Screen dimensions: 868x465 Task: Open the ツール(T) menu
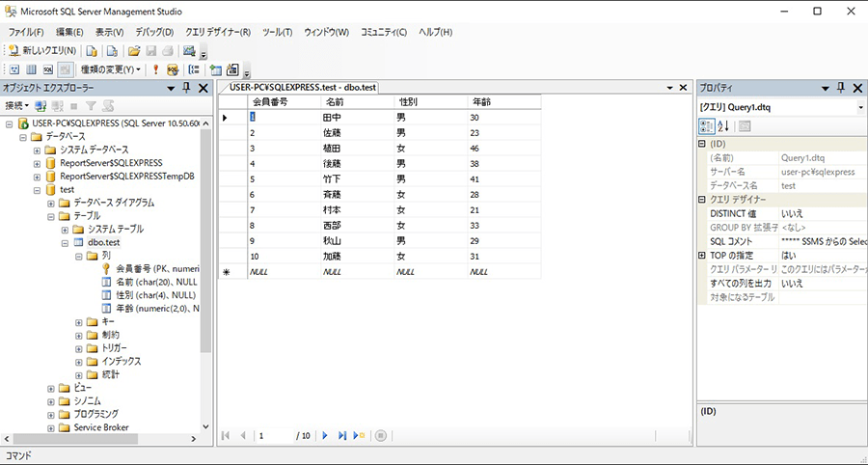pyautogui.click(x=278, y=32)
